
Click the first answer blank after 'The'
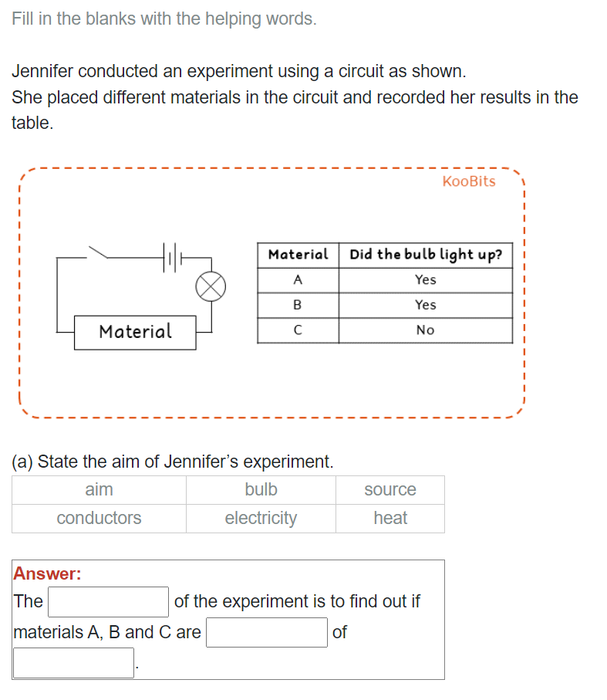coord(107,600)
